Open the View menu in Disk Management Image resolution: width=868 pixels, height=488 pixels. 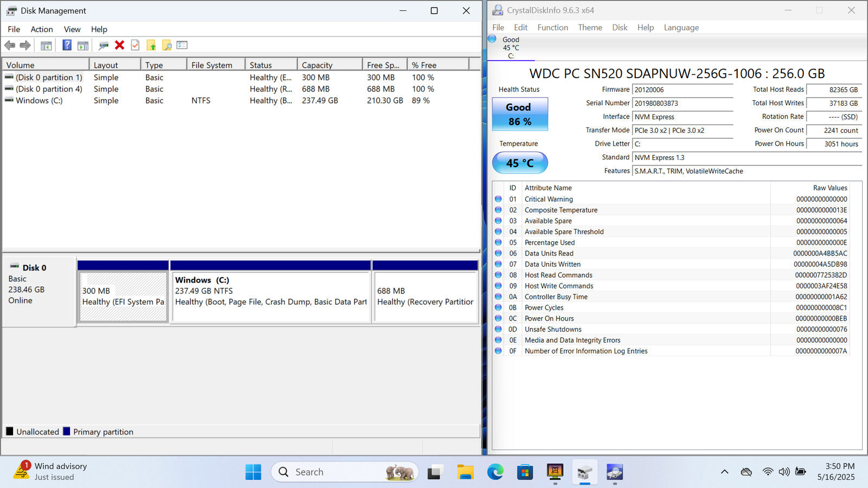coord(72,29)
